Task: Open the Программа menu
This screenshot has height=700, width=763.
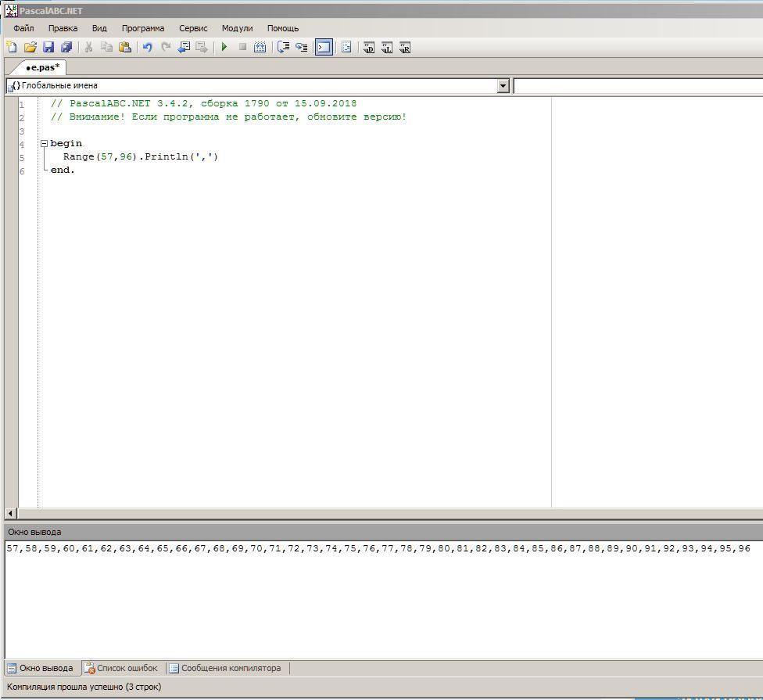Action: [x=143, y=28]
